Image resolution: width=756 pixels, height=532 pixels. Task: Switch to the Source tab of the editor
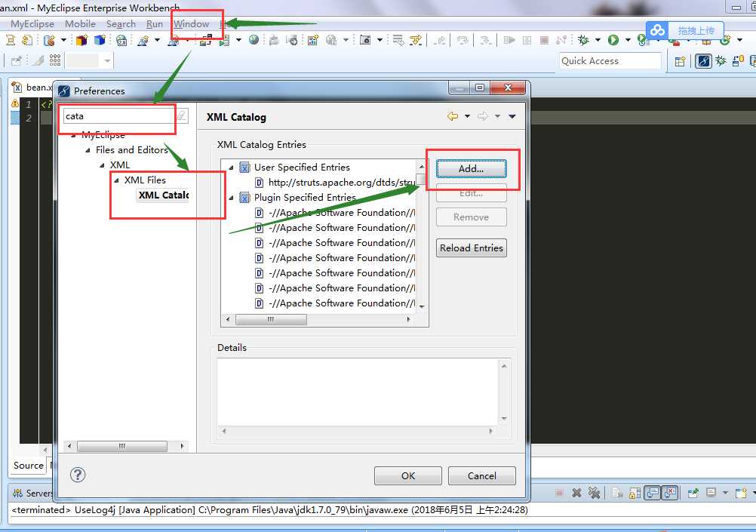click(29, 466)
